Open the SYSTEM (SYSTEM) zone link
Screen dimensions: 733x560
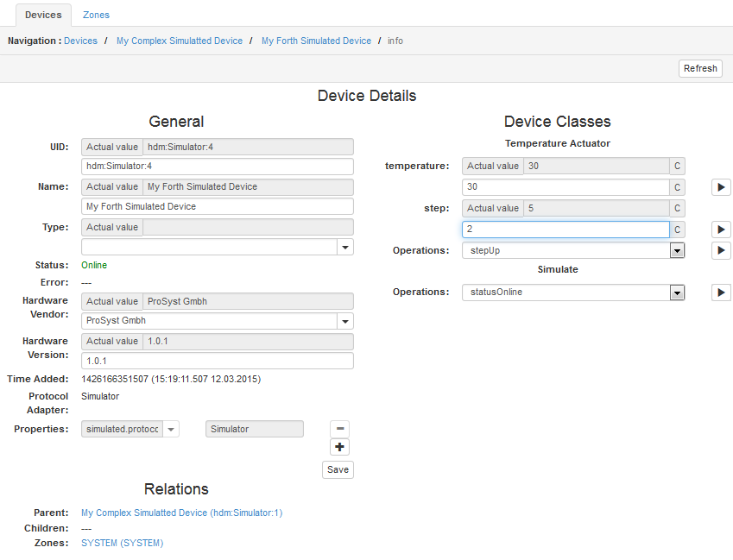pyautogui.click(x=122, y=543)
